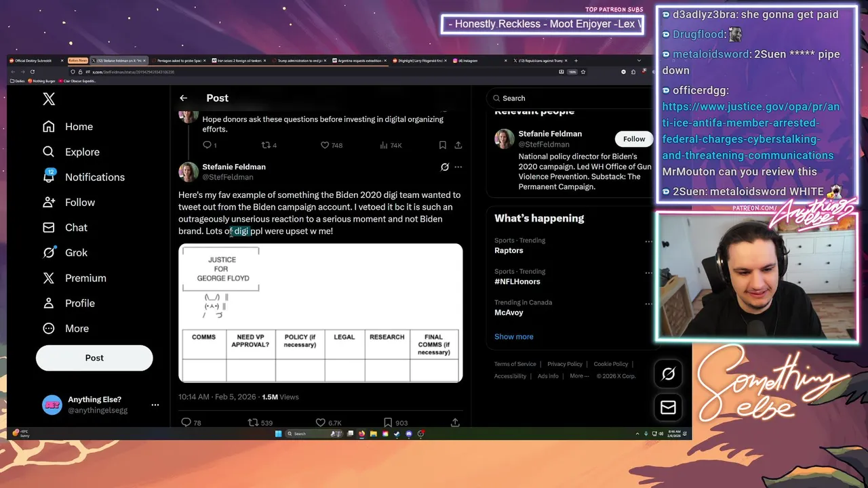Click the X logo in the sidebar
The image size is (868, 488).
[49, 99]
